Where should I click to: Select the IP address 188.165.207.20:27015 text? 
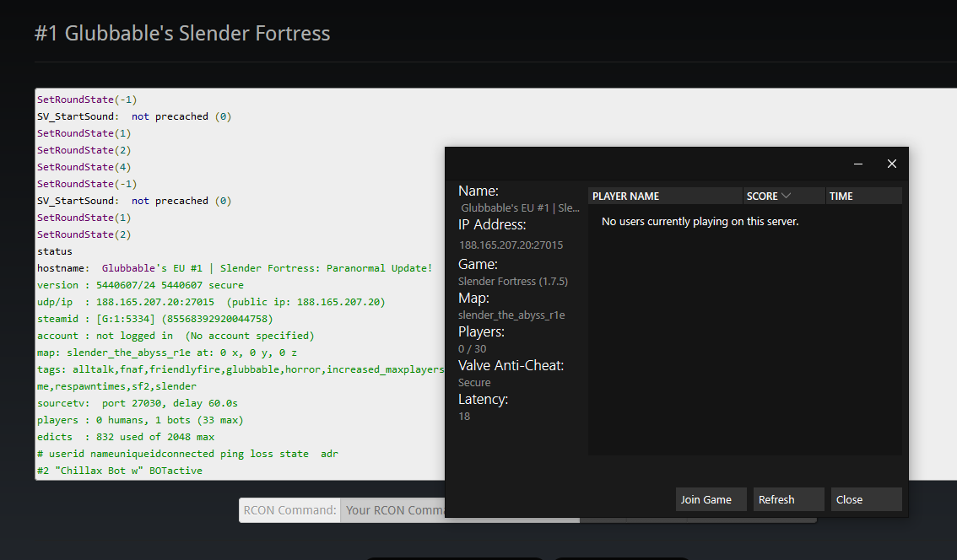[x=511, y=245]
